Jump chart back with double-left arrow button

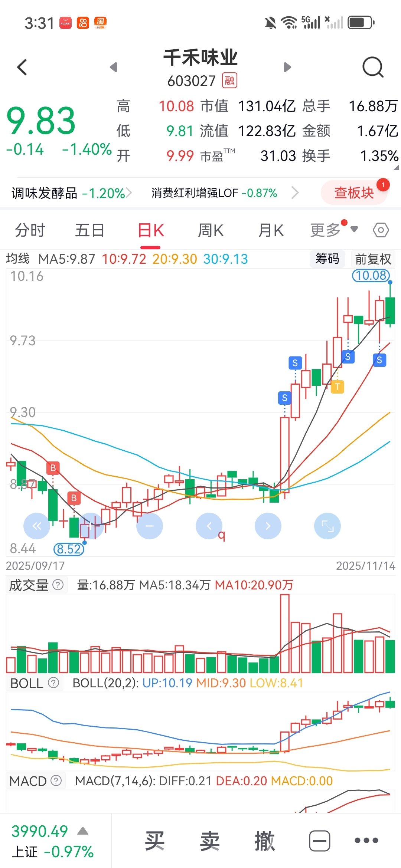37,526
